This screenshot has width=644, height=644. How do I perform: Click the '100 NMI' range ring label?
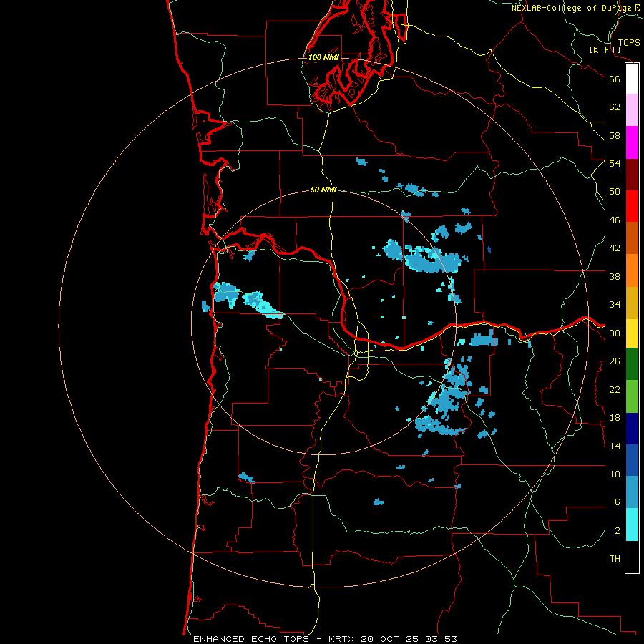tap(323, 57)
